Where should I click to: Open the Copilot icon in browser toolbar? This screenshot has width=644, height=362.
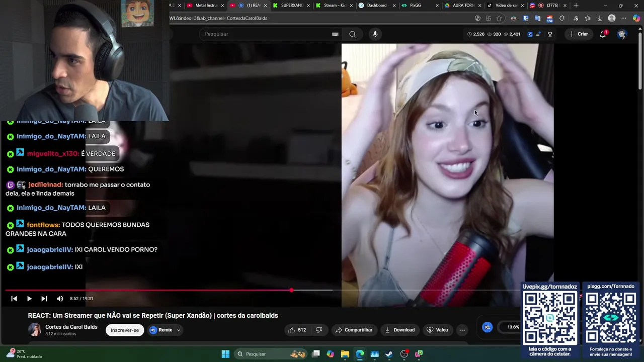pyautogui.click(x=636, y=18)
